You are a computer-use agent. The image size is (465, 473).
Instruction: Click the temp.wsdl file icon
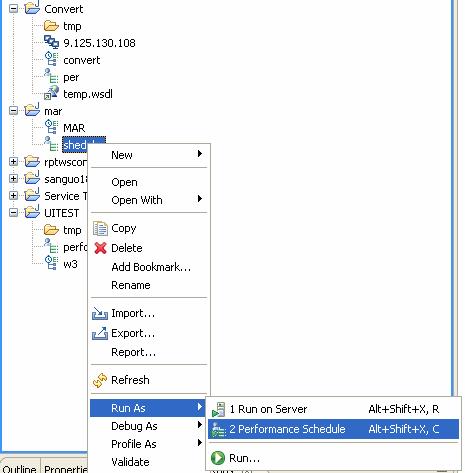pos(51,93)
